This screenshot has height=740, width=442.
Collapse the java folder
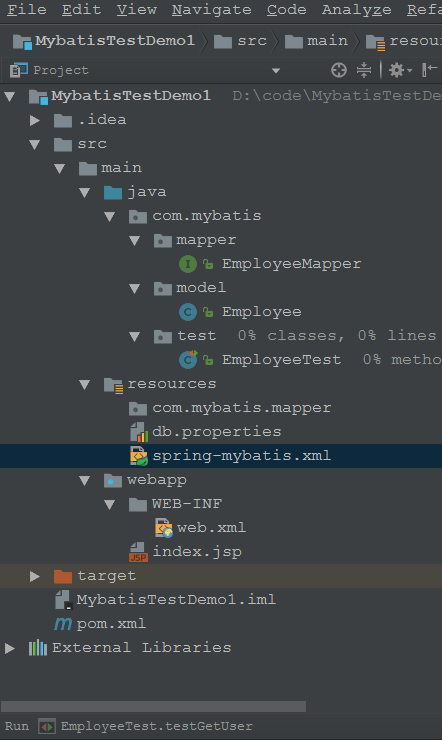click(85, 193)
